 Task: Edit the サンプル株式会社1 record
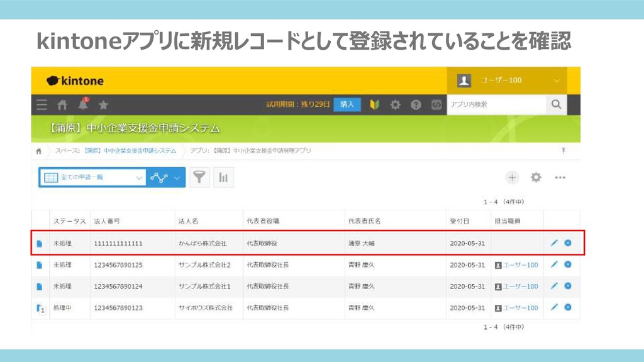(554, 286)
